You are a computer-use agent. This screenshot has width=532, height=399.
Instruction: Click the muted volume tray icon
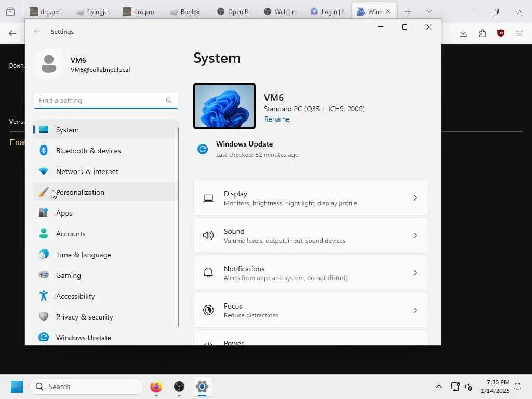[x=469, y=387]
